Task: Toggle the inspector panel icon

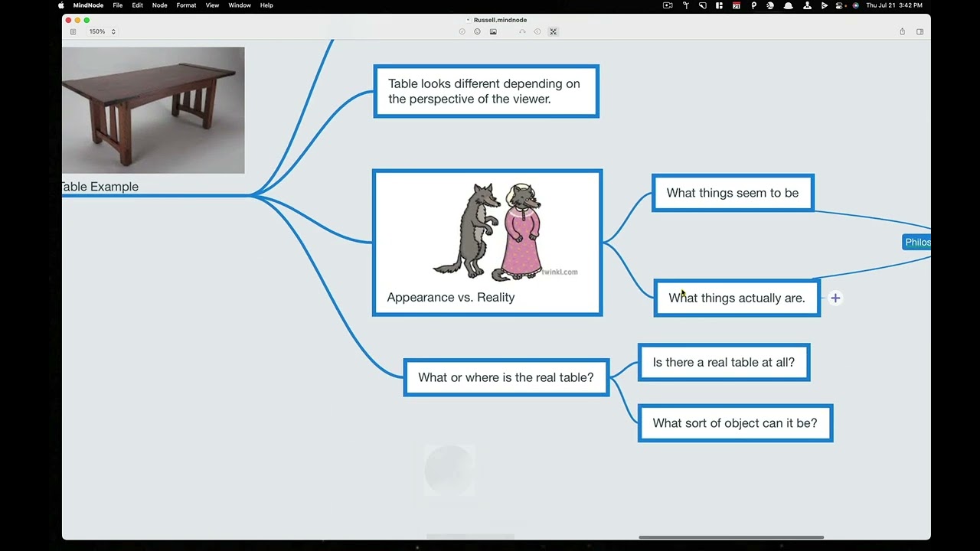Action: [x=920, y=31]
